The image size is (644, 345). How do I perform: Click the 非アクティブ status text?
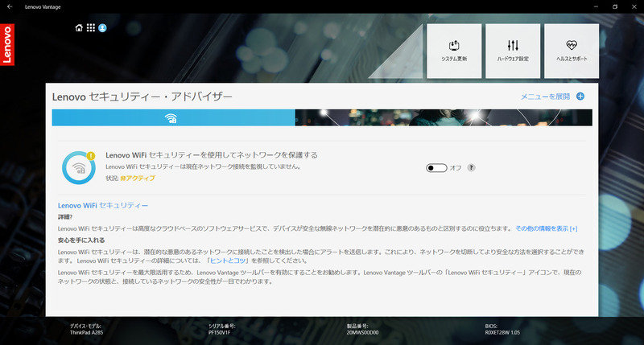pos(138,178)
